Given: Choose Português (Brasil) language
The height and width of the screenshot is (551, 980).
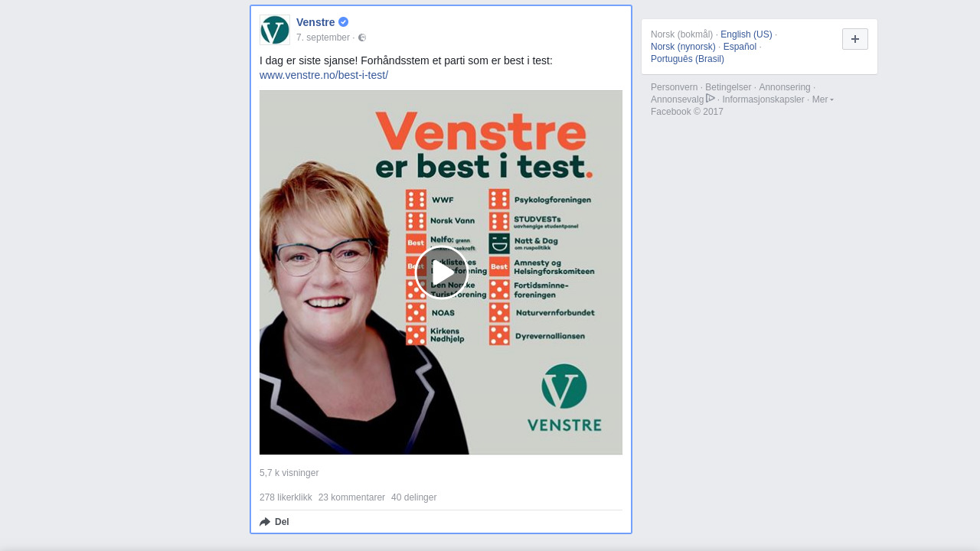Looking at the screenshot, I should [x=688, y=59].
